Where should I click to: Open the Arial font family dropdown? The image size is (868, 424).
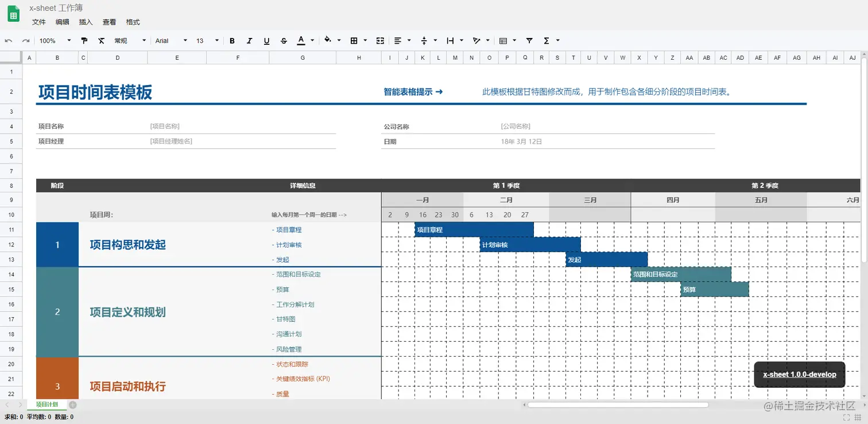pyautogui.click(x=169, y=40)
